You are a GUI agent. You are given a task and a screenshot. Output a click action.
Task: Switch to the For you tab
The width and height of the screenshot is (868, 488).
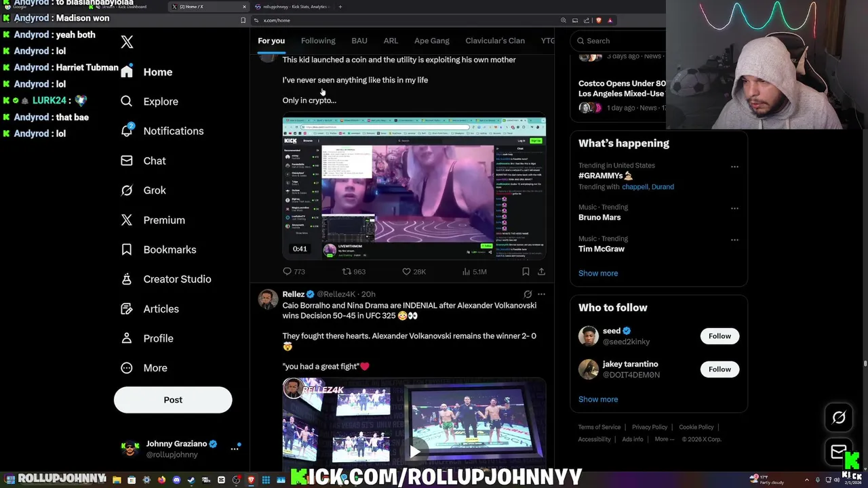tap(271, 41)
